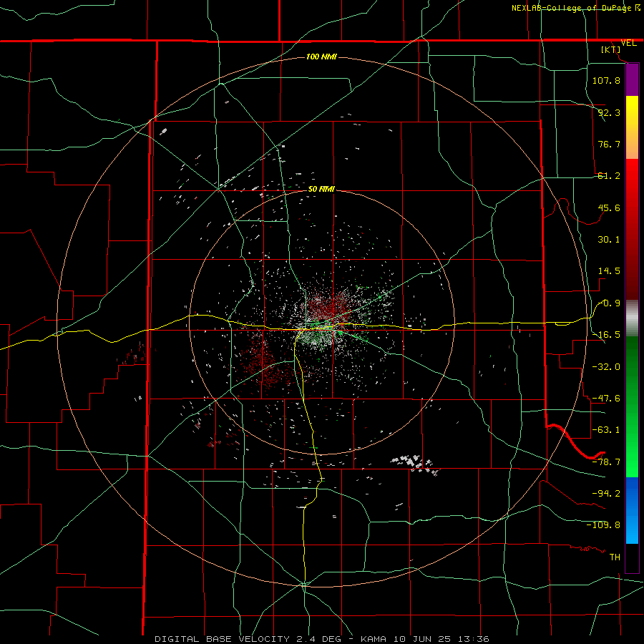Click the 76.7 velocity scale value
Image resolution: width=644 pixels, height=644 pixels.
click(609, 144)
